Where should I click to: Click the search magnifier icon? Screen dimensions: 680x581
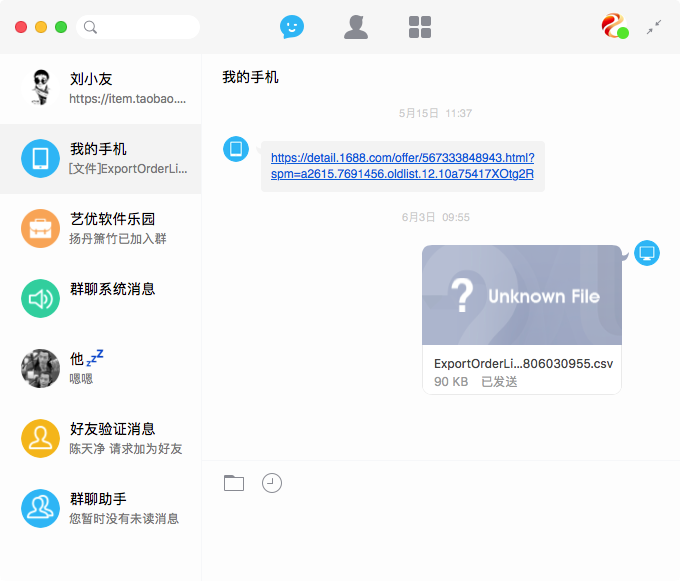90,27
